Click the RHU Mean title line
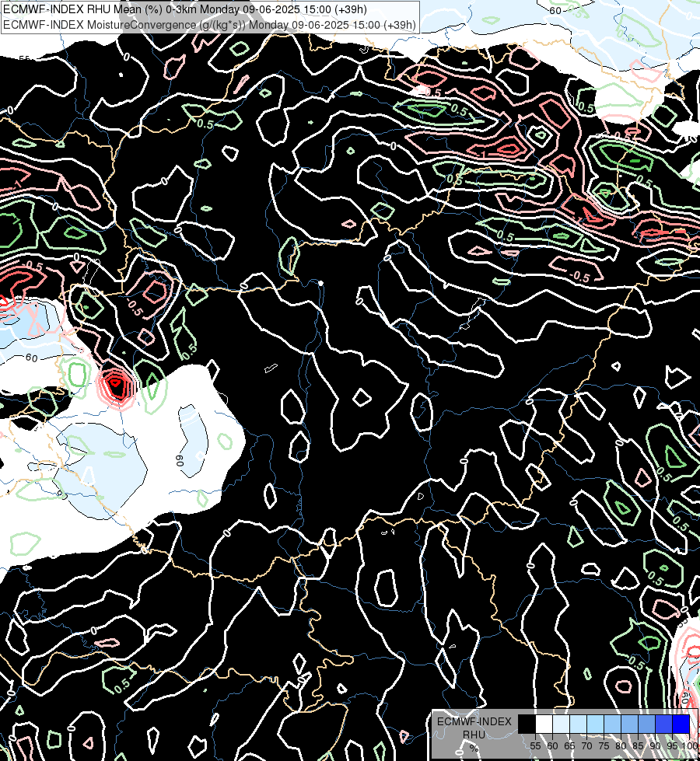The width and height of the screenshot is (700, 761). [185, 9]
